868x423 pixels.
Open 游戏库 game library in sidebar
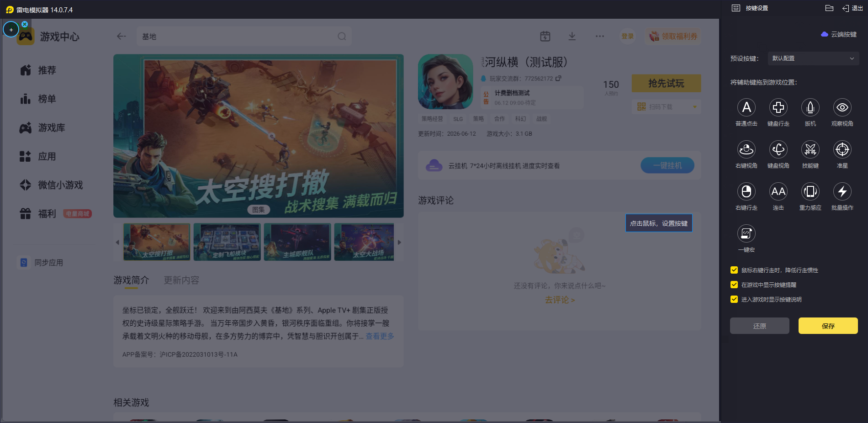(x=42, y=128)
